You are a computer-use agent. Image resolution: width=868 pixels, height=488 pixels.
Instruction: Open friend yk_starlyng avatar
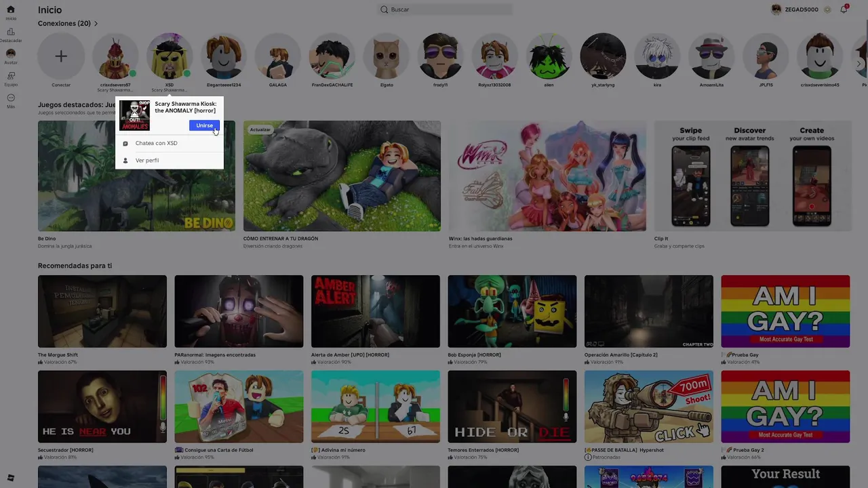point(604,56)
